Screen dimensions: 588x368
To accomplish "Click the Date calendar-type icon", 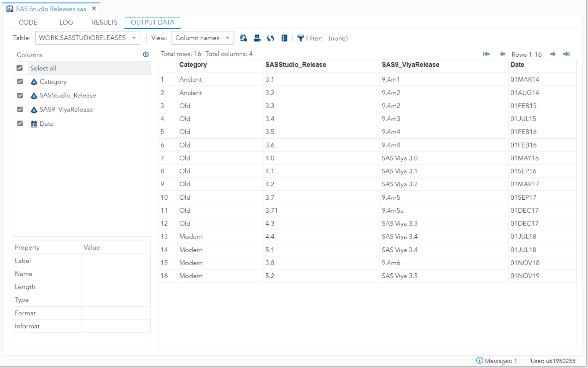I will [34, 124].
